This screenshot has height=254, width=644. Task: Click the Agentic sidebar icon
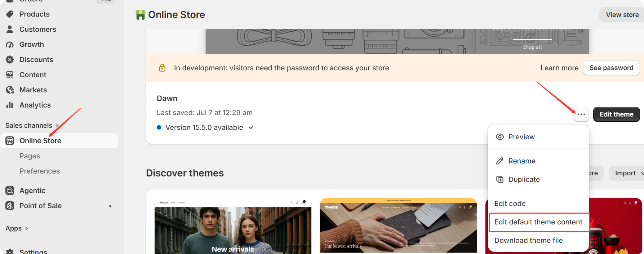point(10,190)
